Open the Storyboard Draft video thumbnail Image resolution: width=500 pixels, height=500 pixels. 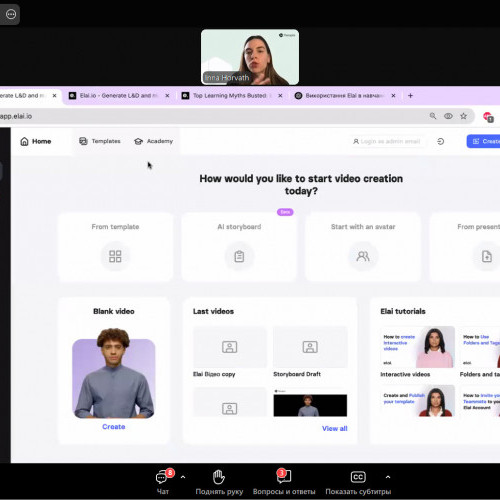coord(310,347)
